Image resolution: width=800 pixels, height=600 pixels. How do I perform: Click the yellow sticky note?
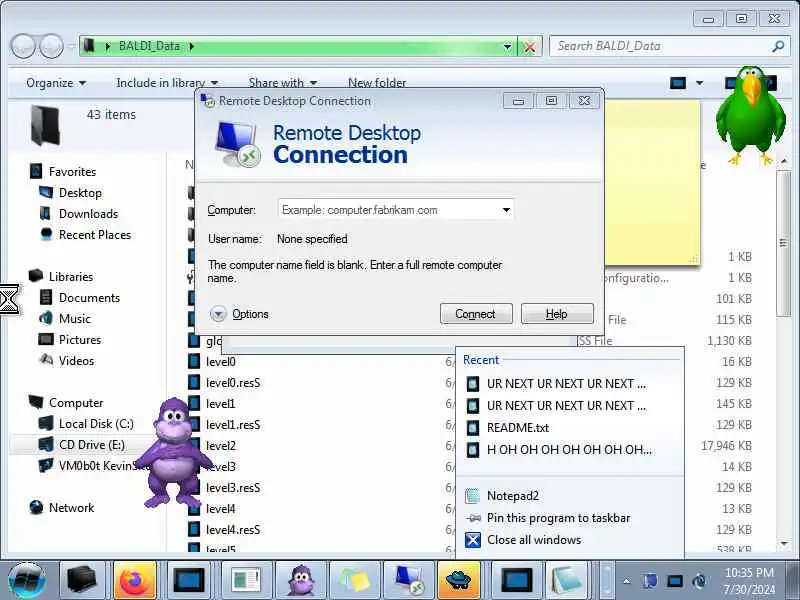click(x=652, y=183)
